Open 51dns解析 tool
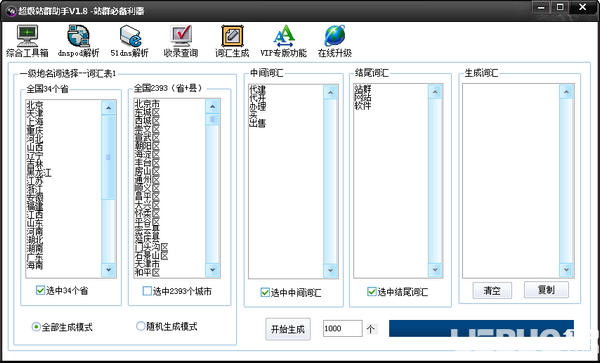The height and width of the screenshot is (363, 600). pos(130,41)
